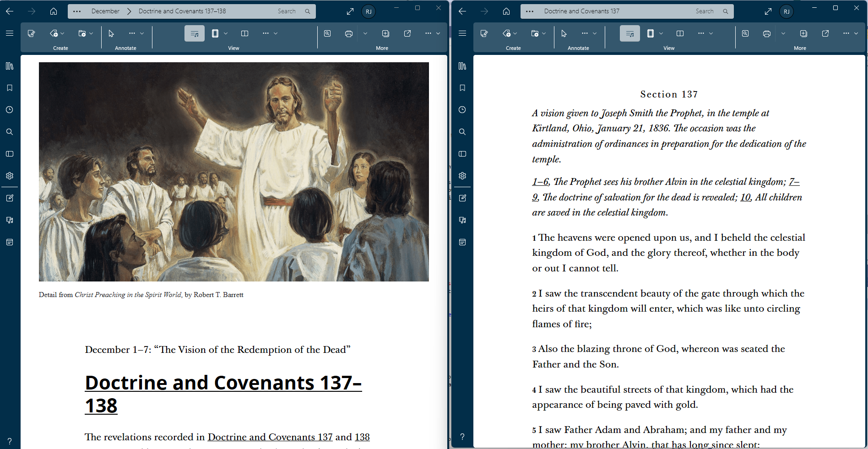The width and height of the screenshot is (868, 449).
Task: Open find on page in right window
Action: [x=745, y=33]
